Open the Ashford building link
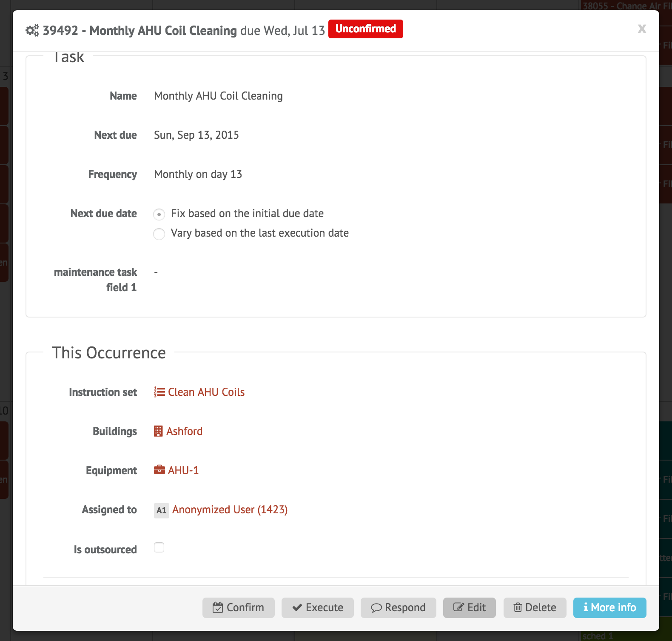Viewport: 672px width, 641px height. 184,431
